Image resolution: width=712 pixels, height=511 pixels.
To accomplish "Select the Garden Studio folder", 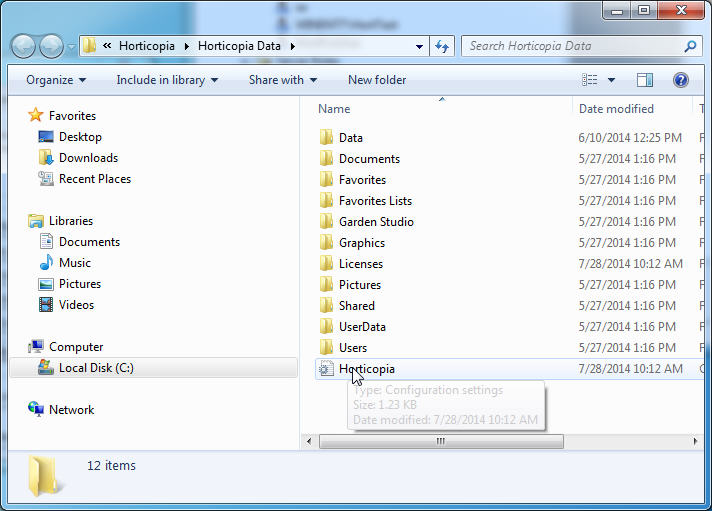I will (x=366, y=222).
